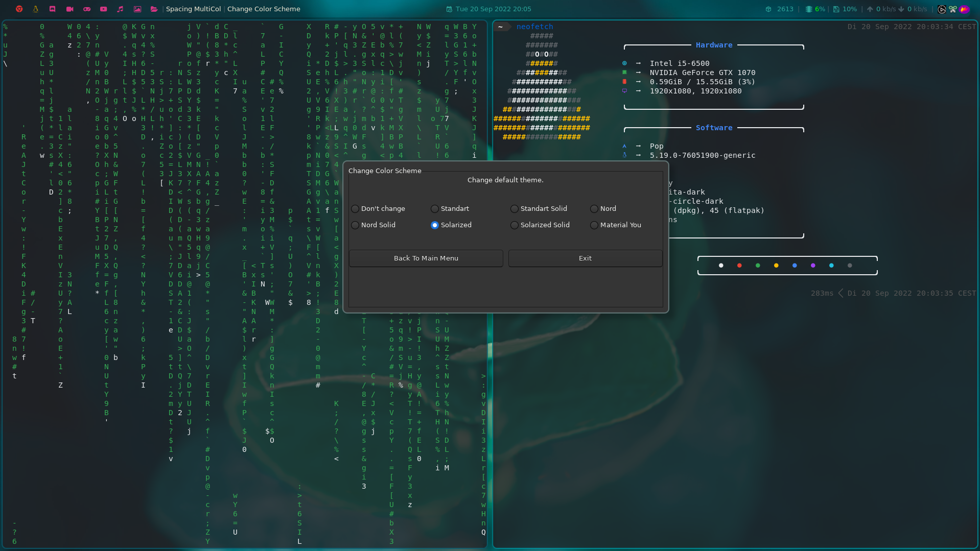Click the Tue 20 Sep 2022 clock

click(494, 9)
